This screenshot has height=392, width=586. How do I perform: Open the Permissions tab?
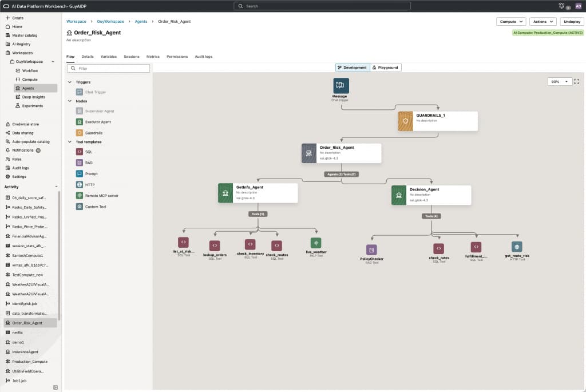click(x=177, y=57)
